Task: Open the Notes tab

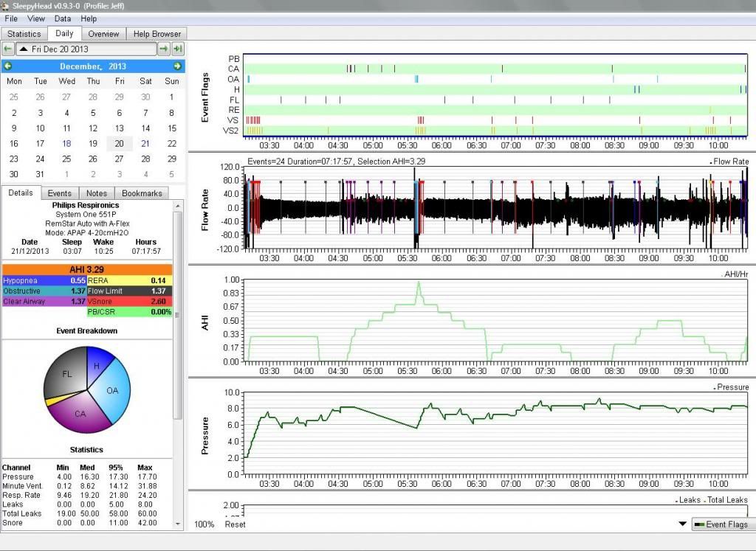Action: tap(97, 193)
